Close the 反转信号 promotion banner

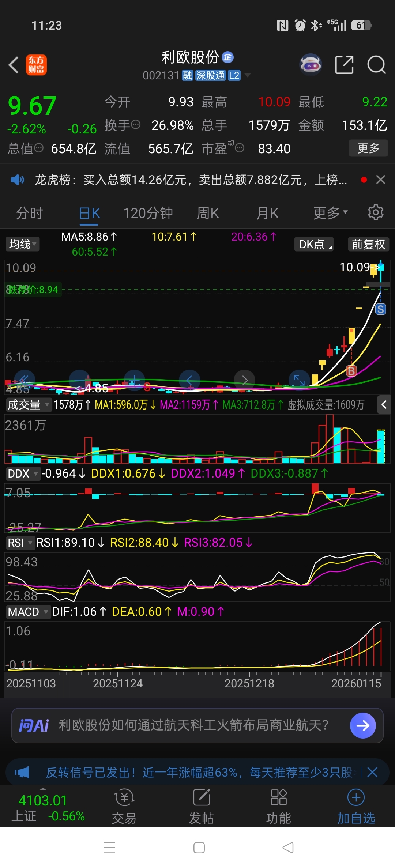click(372, 772)
